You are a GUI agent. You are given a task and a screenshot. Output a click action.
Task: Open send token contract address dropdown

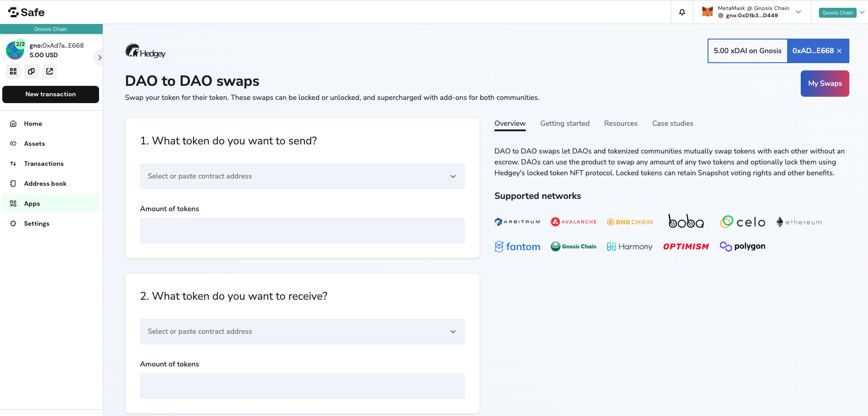coord(302,176)
